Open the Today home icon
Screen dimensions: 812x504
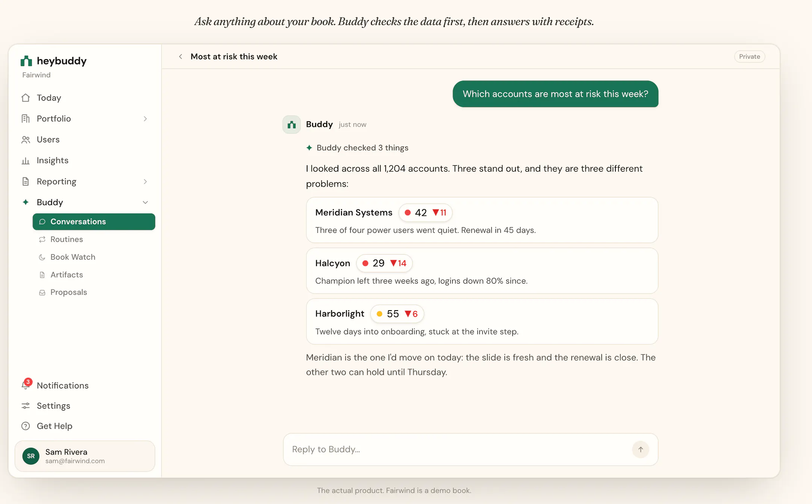click(x=26, y=98)
